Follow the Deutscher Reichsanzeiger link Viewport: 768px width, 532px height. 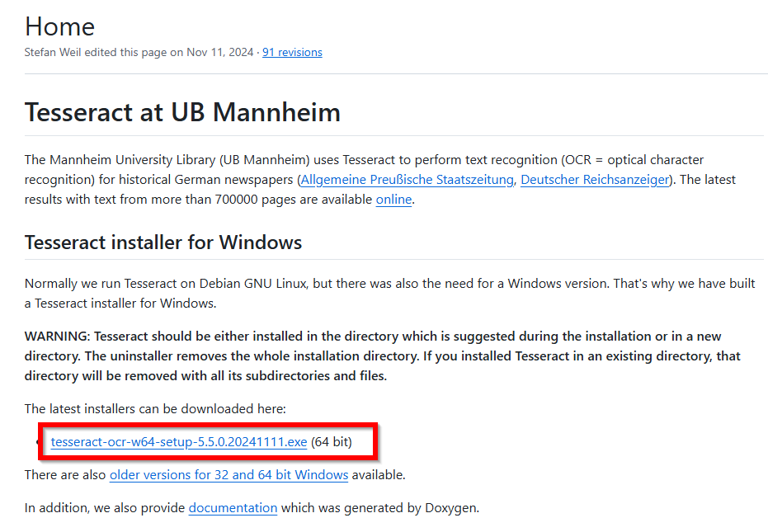click(595, 180)
